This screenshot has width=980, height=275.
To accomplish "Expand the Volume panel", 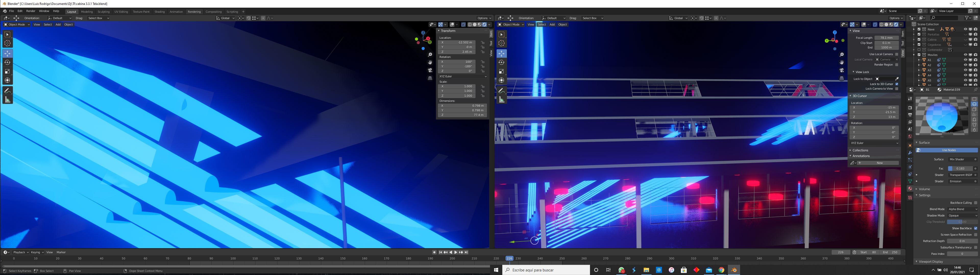I will coord(924,189).
